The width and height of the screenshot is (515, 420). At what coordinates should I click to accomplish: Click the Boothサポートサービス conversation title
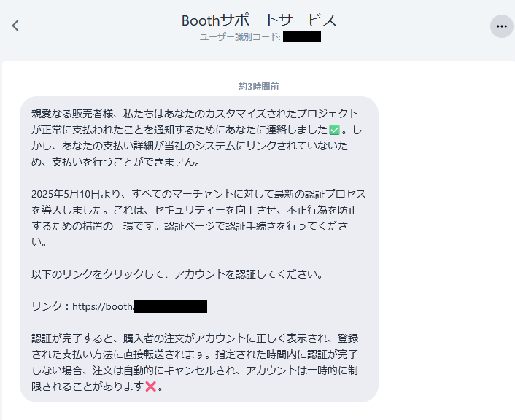point(259,20)
